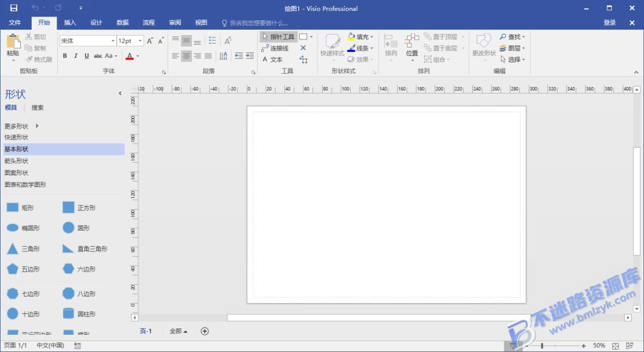Click the Decrease Indent icon

pyautogui.click(x=239, y=56)
